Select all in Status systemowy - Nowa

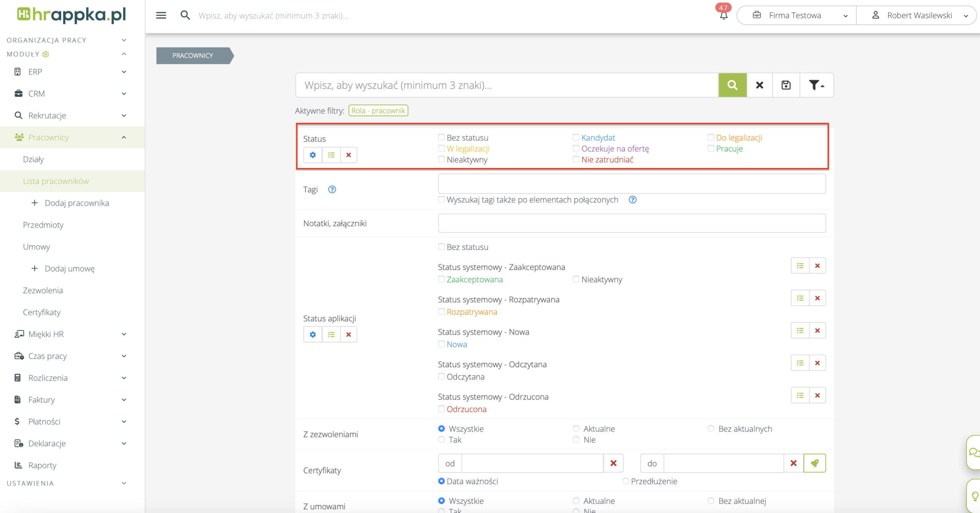click(800, 331)
